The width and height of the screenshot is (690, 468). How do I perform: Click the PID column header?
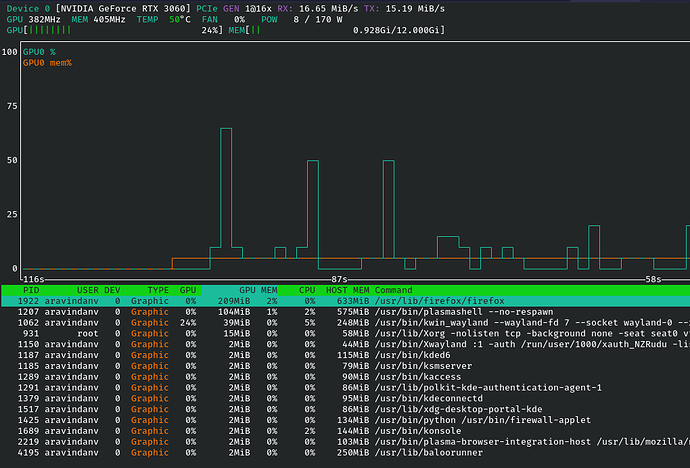[x=31, y=289]
